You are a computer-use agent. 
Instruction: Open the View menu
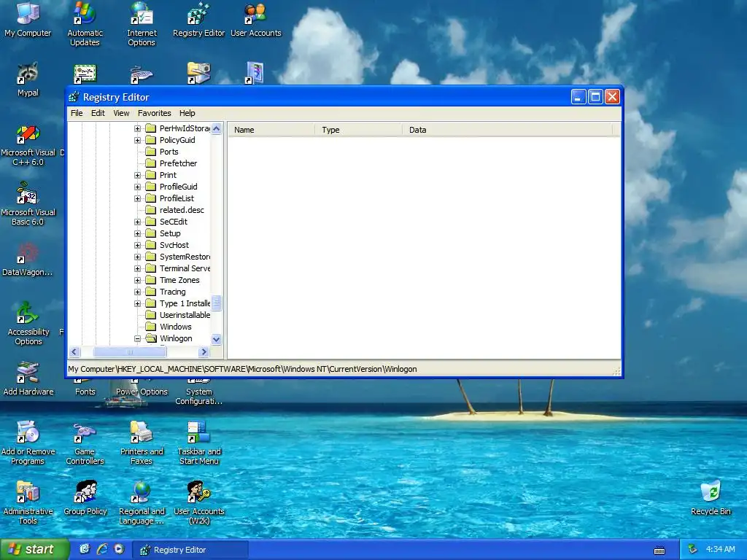pos(121,113)
